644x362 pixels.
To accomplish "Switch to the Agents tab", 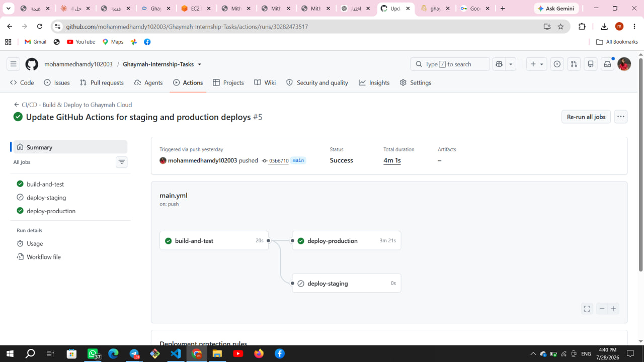I will point(148,82).
